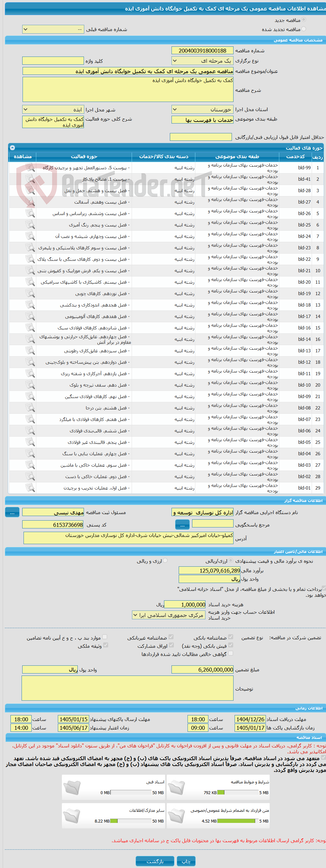The width and height of the screenshot is (326, 868).
Task: Open the view icon for row bld-26
Action: (x=30, y=213)
